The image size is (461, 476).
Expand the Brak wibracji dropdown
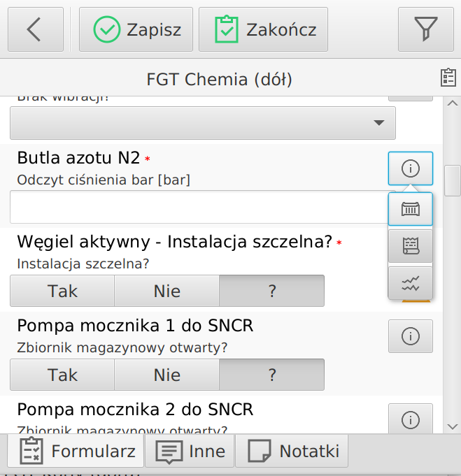tap(203, 123)
